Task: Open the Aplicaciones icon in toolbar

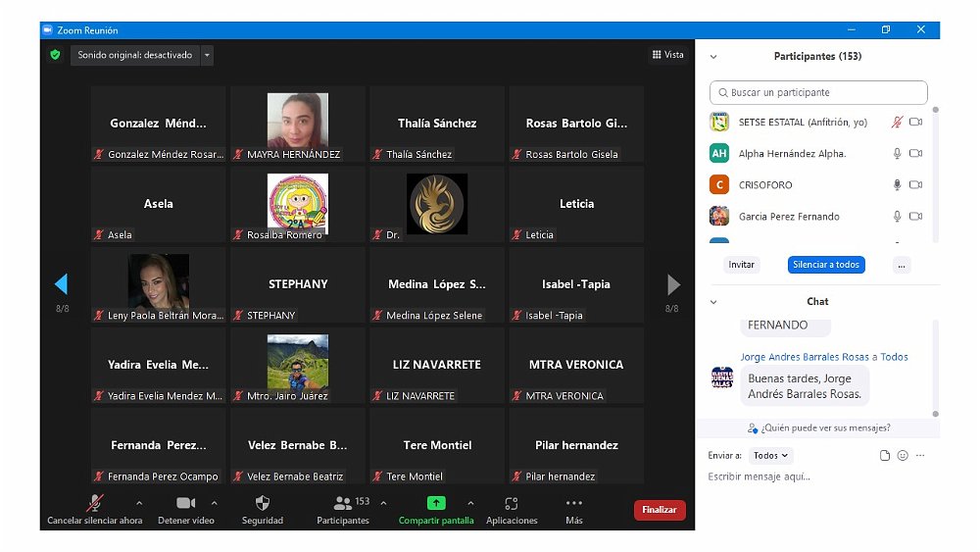Action: click(511, 503)
